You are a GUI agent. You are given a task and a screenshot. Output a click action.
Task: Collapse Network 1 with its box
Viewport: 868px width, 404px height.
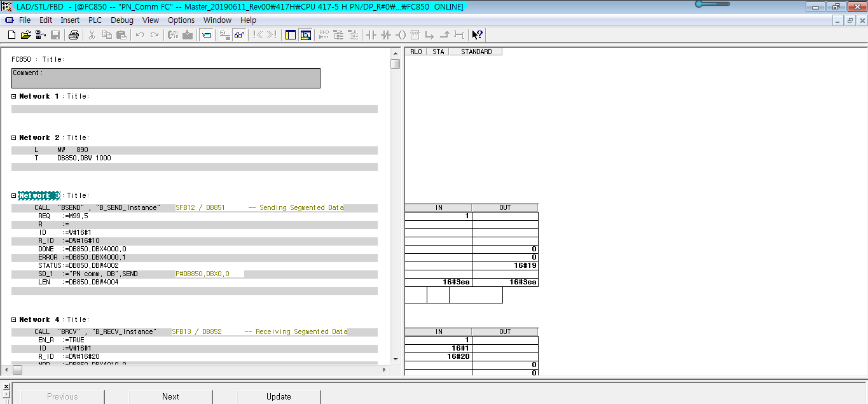coord(14,96)
